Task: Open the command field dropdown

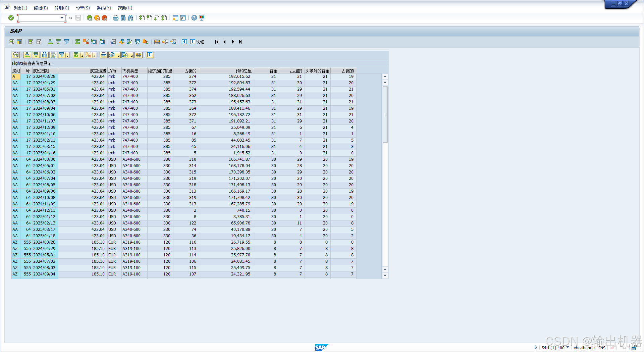Action: [62, 18]
